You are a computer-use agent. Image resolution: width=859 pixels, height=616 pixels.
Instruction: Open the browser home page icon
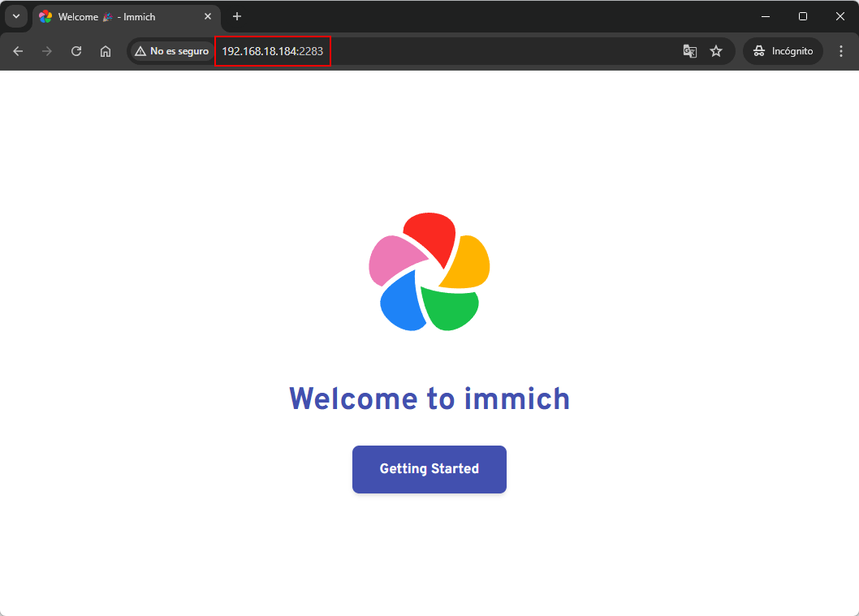click(x=106, y=51)
